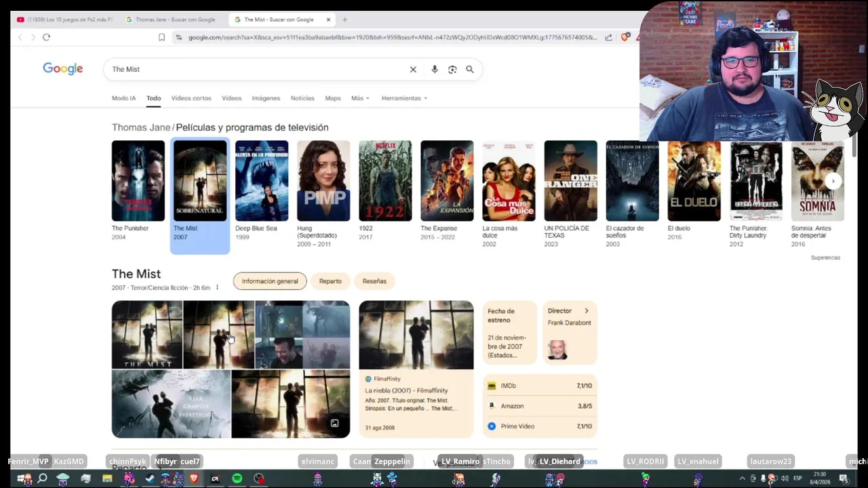Open Spotify from the taskbar

(x=237, y=479)
